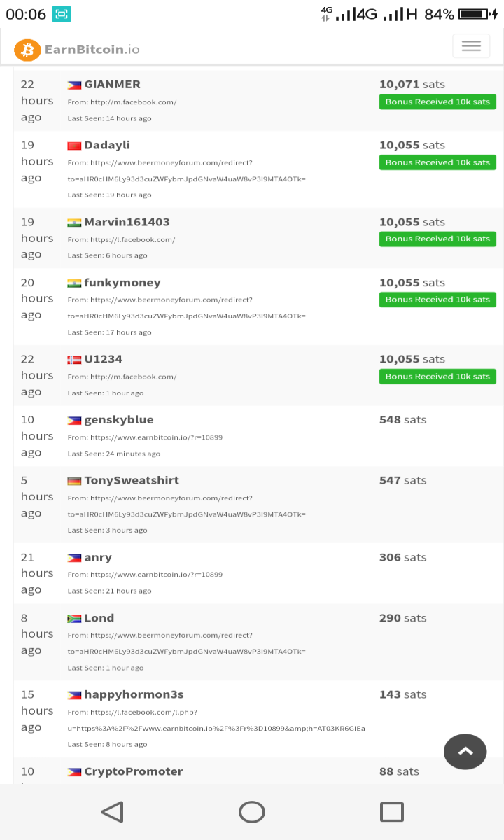Select the genskyblue username

click(119, 420)
